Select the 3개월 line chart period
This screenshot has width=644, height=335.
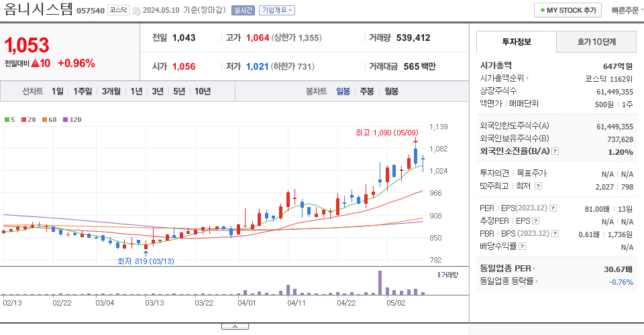click(x=111, y=91)
